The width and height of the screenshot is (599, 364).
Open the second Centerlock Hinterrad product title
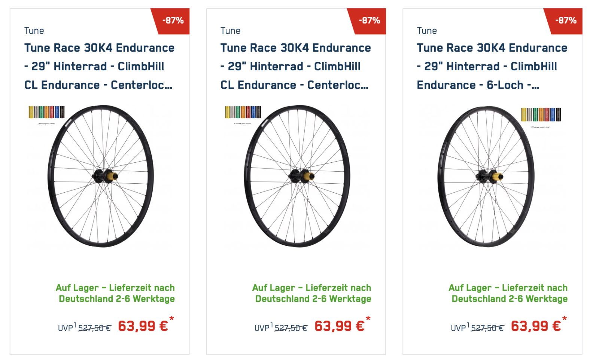(295, 67)
